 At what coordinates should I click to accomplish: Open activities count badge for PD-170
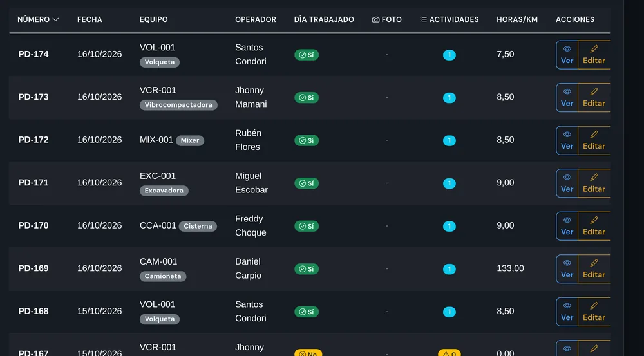pyautogui.click(x=450, y=226)
